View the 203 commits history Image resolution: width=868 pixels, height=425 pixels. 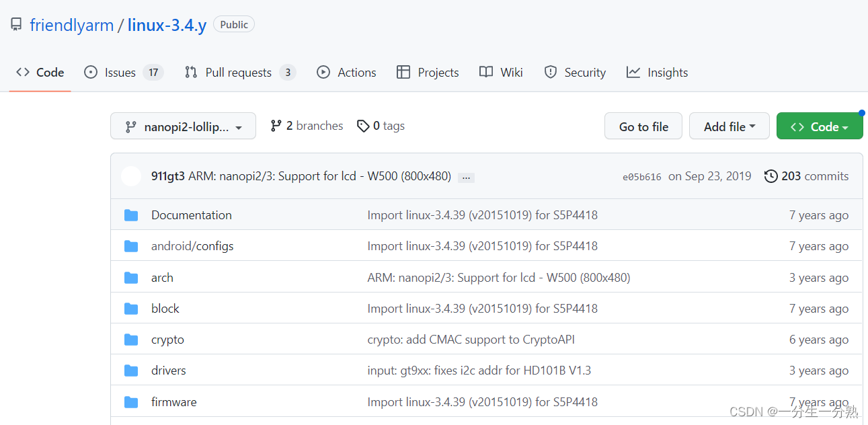(x=807, y=176)
